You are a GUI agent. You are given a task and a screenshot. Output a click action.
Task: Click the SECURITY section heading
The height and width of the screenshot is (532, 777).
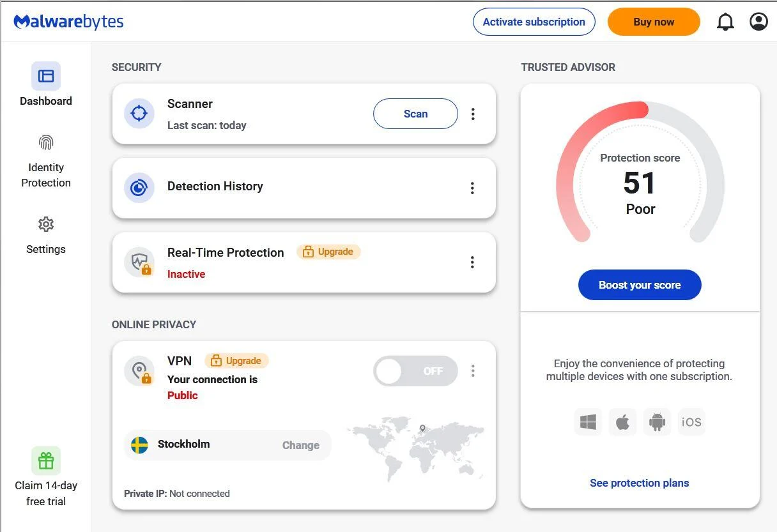coord(137,67)
